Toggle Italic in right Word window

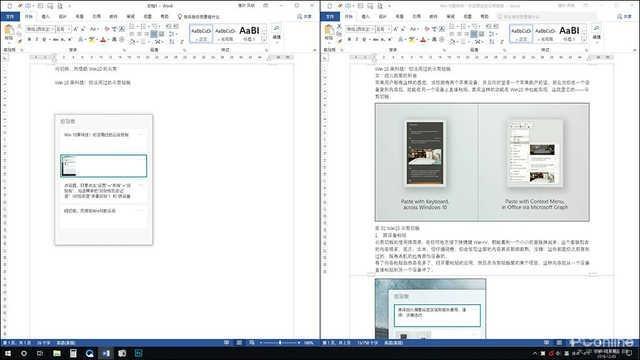pyautogui.click(x=357, y=39)
